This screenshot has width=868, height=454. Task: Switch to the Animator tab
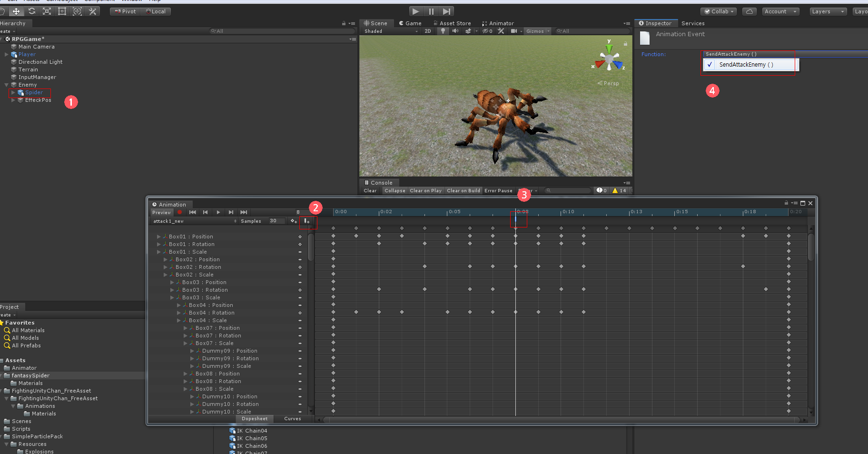click(498, 23)
